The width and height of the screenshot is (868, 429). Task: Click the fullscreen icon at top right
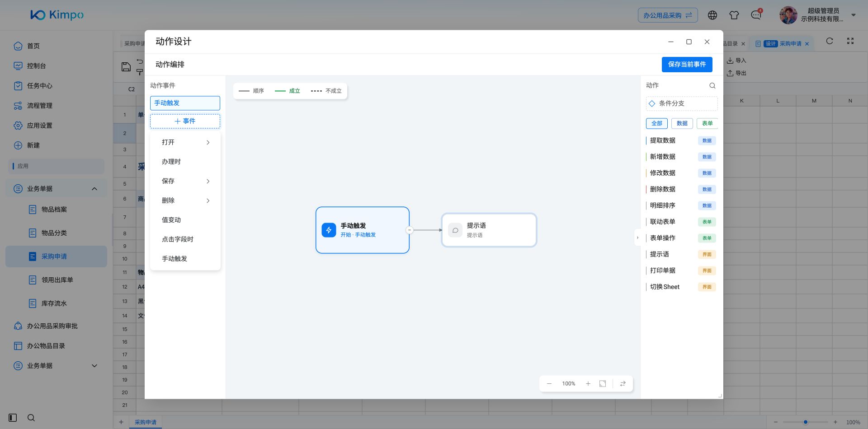pyautogui.click(x=850, y=41)
